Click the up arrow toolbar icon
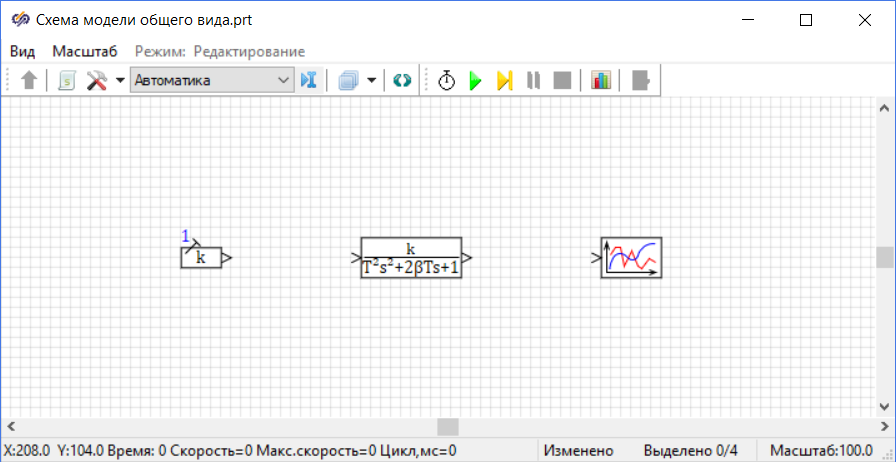The width and height of the screenshot is (896, 462). pos(29,81)
